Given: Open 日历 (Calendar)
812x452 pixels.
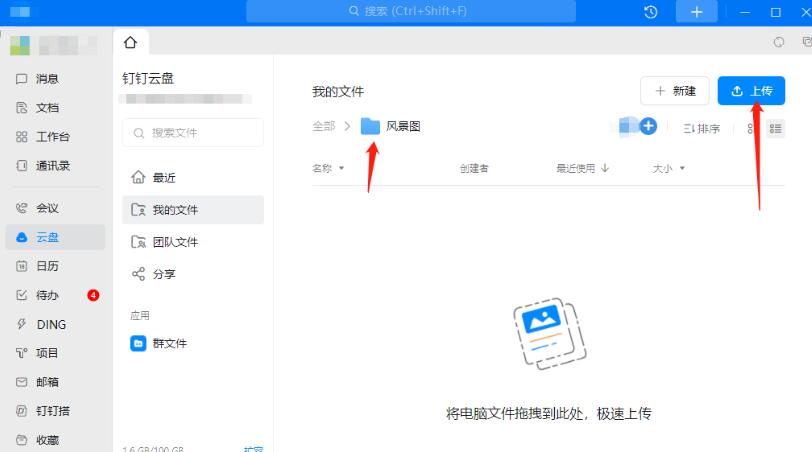Looking at the screenshot, I should pyautogui.click(x=46, y=266).
